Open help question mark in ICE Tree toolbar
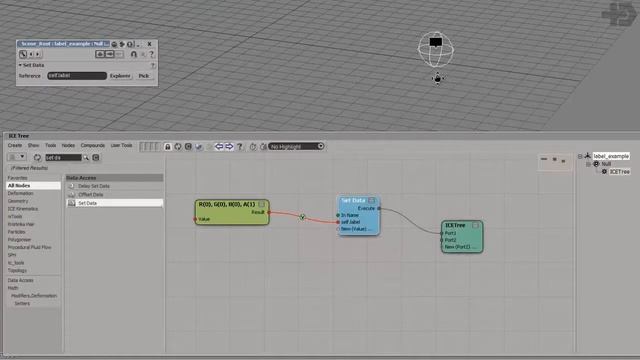The image size is (640, 360). pyautogui.click(x=240, y=147)
